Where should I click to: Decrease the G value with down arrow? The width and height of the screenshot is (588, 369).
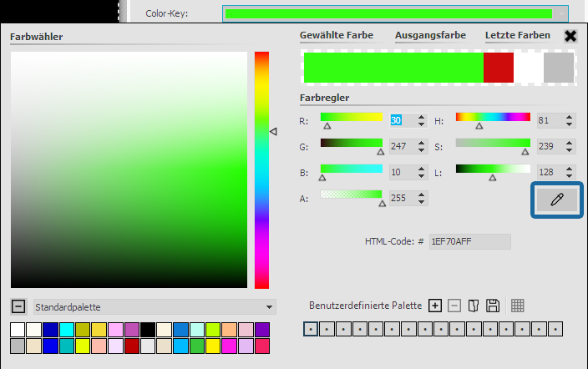(422, 150)
